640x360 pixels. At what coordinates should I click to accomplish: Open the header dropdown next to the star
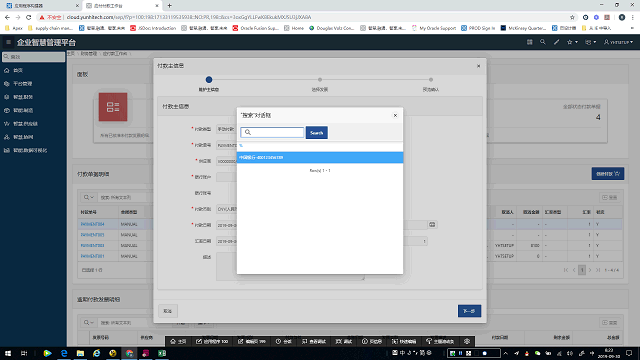click(590, 42)
